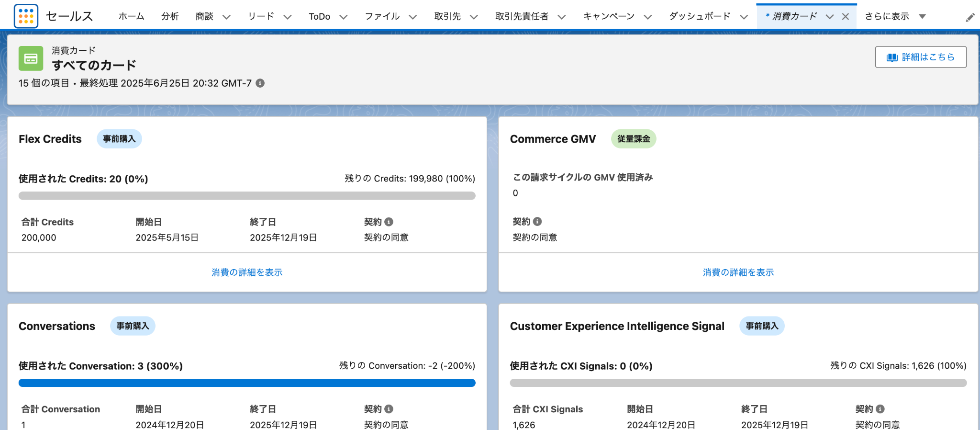The width and height of the screenshot is (980, 430).
Task: Select the 消費カード tab label
Action: click(x=791, y=16)
